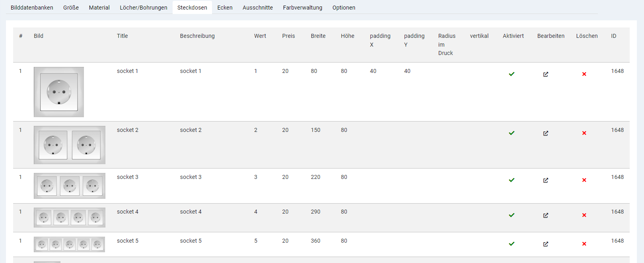644x263 pixels.
Task: Click the Preis column header
Action: (288, 36)
